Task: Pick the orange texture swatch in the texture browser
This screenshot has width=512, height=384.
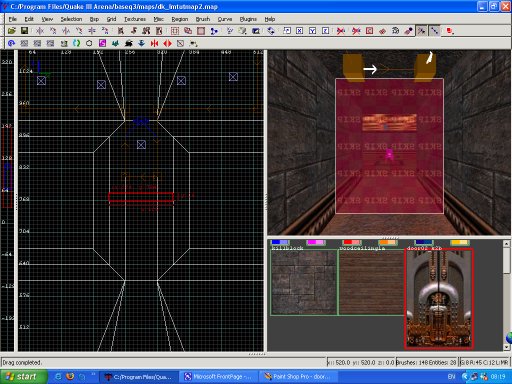Action: point(388,242)
